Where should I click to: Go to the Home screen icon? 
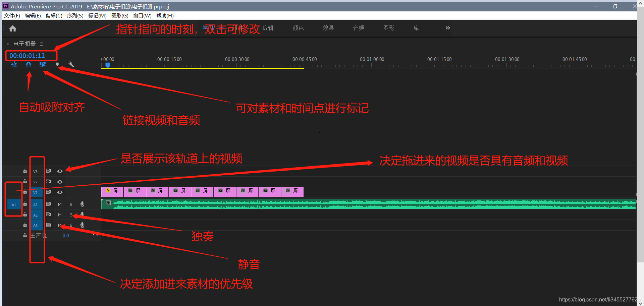(x=13, y=28)
